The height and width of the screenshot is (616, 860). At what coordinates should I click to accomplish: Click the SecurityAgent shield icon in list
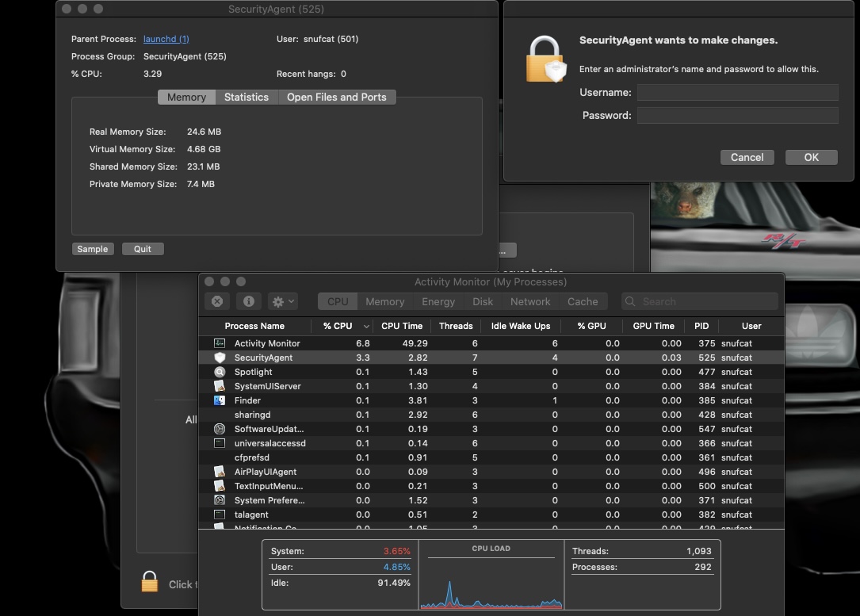220,358
